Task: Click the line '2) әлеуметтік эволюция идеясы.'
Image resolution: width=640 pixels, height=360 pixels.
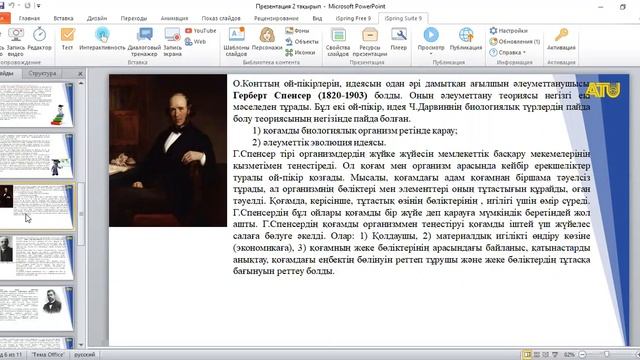Action: click(x=319, y=142)
